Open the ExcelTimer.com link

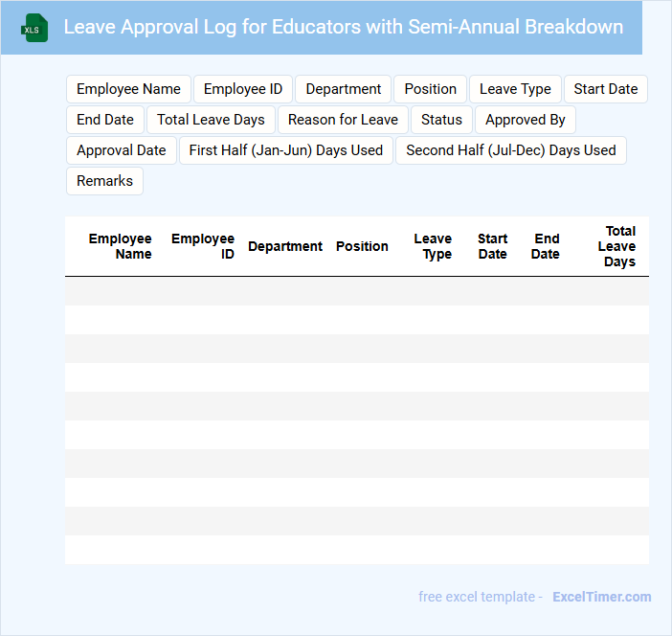[x=601, y=597]
